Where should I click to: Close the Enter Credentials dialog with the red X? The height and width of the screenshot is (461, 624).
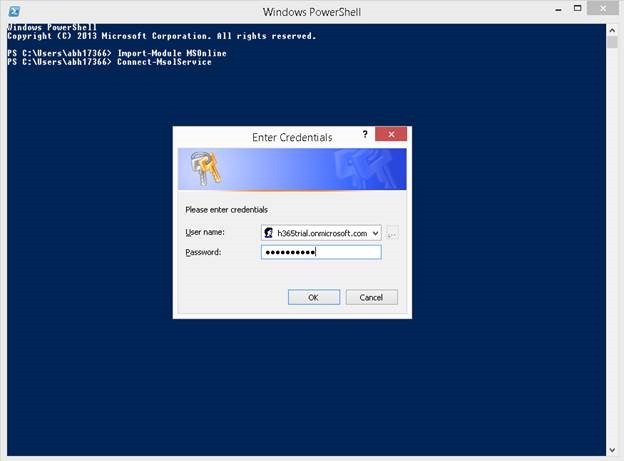[391, 134]
